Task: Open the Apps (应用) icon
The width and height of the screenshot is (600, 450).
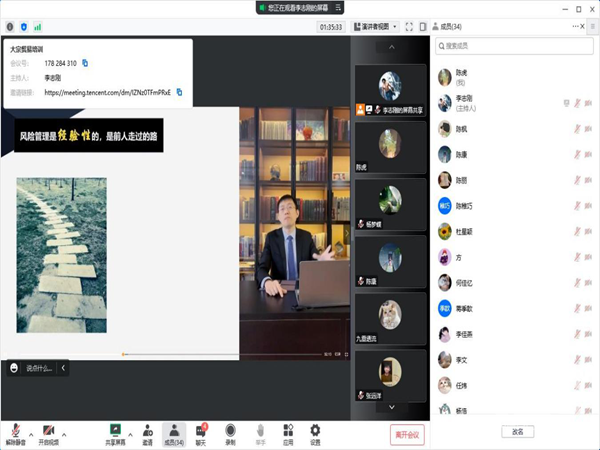Action: pyautogui.click(x=288, y=430)
